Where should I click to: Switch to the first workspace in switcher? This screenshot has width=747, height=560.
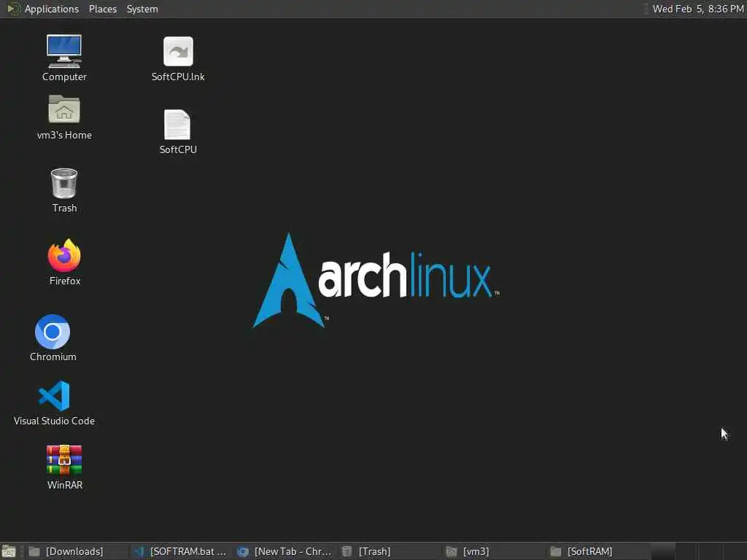point(662,551)
